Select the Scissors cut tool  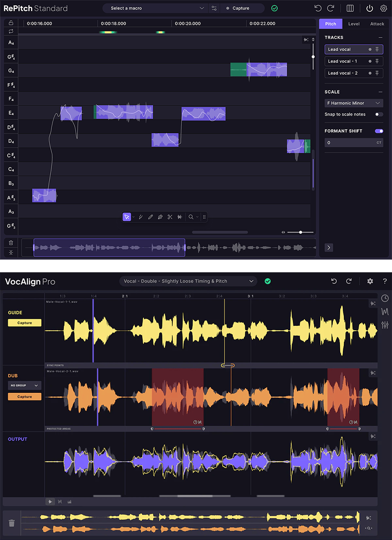click(x=170, y=217)
